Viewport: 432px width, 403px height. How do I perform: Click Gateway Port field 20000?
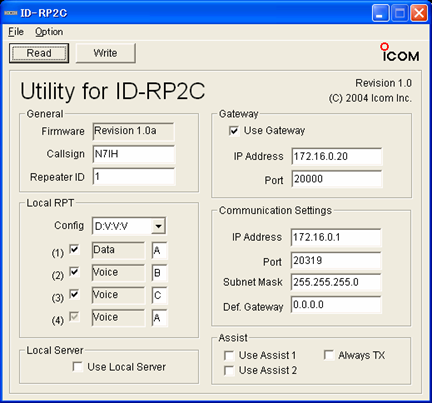coord(337,179)
